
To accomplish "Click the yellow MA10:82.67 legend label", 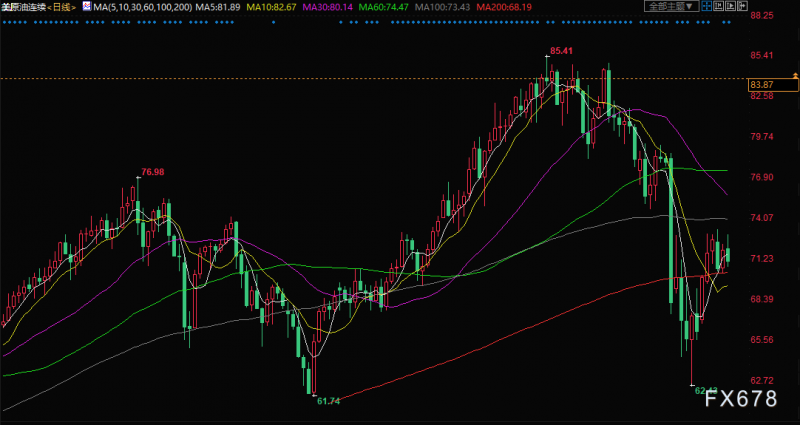I will 271,7.
